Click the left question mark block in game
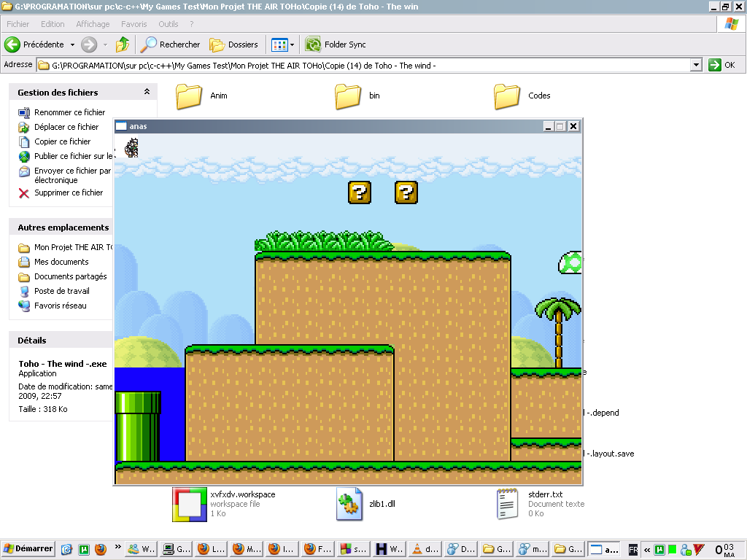 tap(360, 192)
